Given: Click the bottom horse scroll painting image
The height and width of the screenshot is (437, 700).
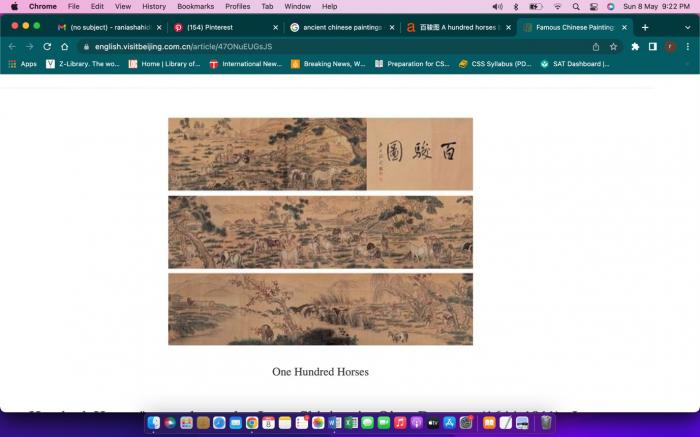Looking at the screenshot, I should pos(321,309).
